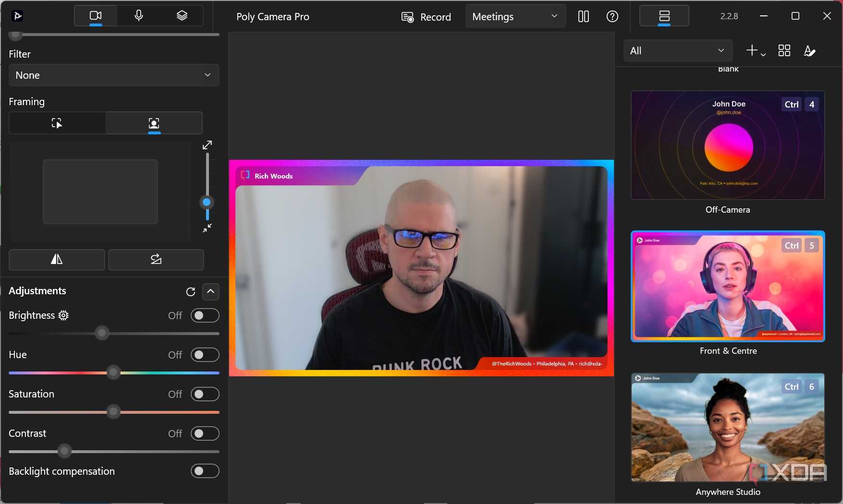Click the framing zoom slider handle
Image resolution: width=843 pixels, height=504 pixels.
click(x=207, y=202)
